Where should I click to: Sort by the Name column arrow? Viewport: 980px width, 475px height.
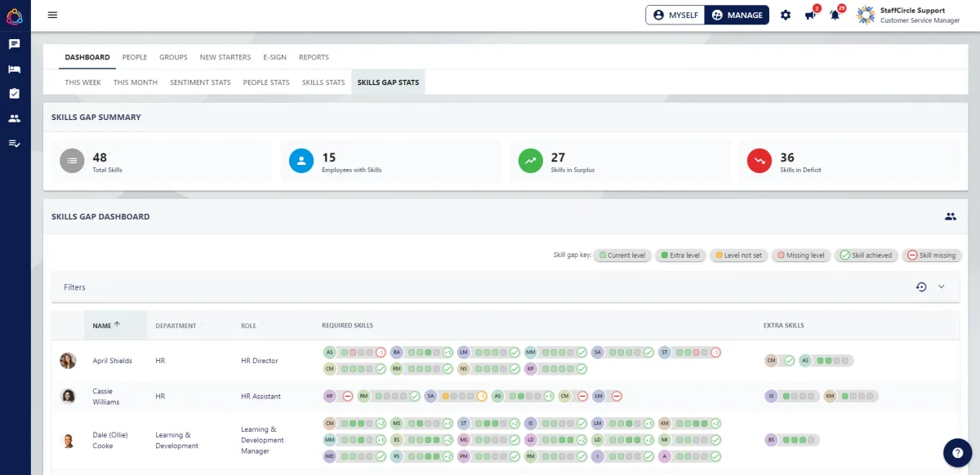pyautogui.click(x=117, y=324)
